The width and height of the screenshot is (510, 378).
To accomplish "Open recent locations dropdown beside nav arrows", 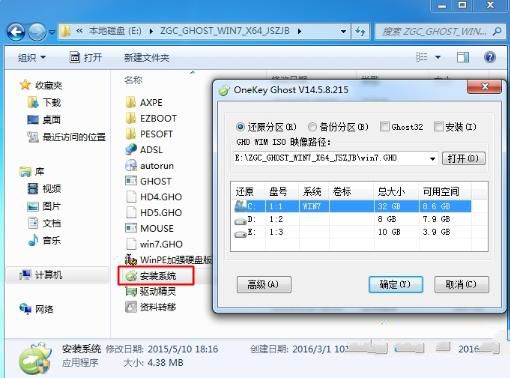I will pos(52,32).
